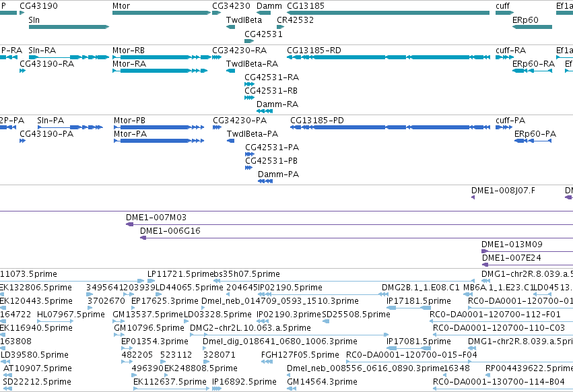Click the cuff-RA transcript

(505, 57)
